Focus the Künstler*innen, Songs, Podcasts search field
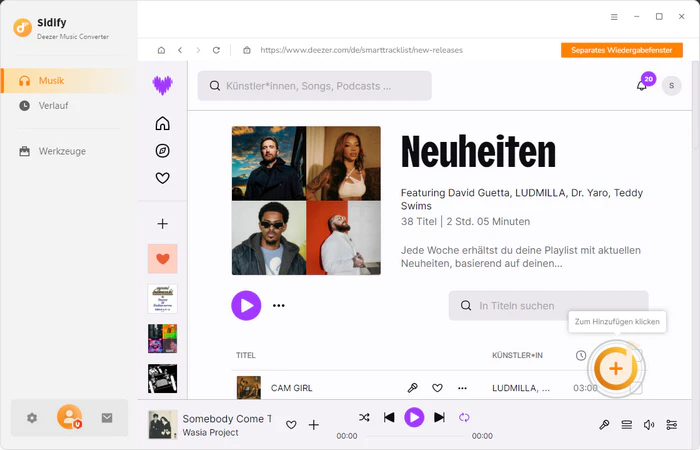This screenshot has width=700, height=450. pos(315,86)
